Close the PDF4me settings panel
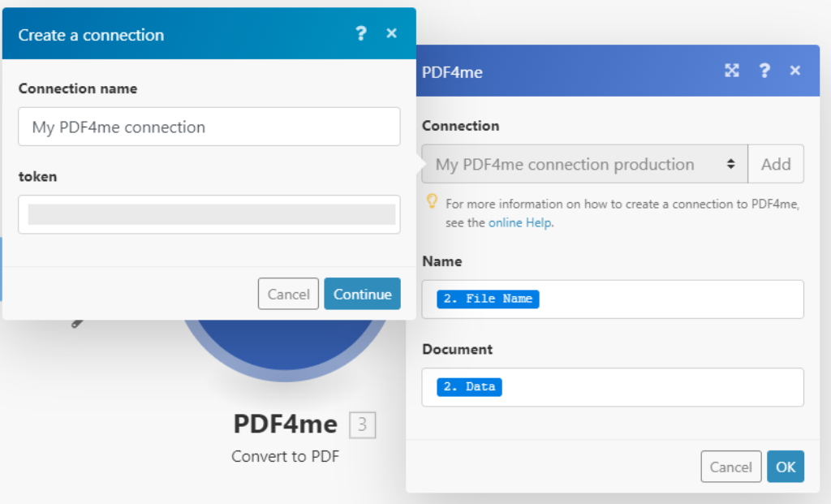This screenshot has height=504, width=831. click(795, 71)
